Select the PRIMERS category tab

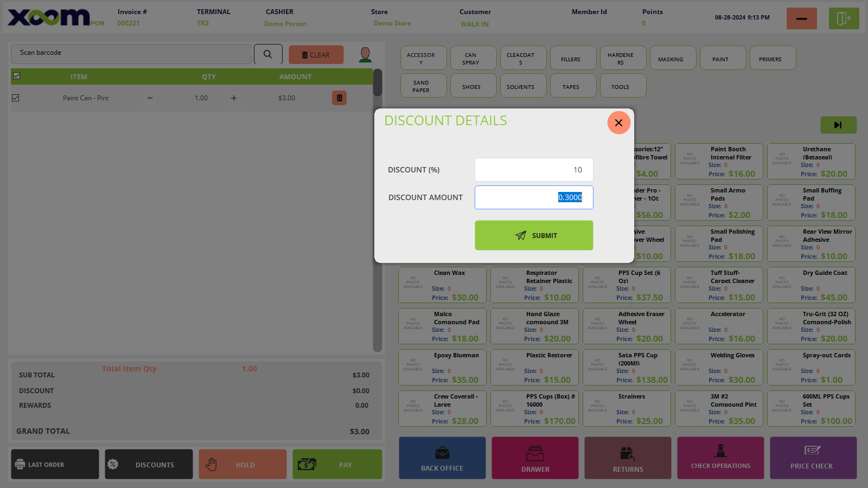pos(770,59)
